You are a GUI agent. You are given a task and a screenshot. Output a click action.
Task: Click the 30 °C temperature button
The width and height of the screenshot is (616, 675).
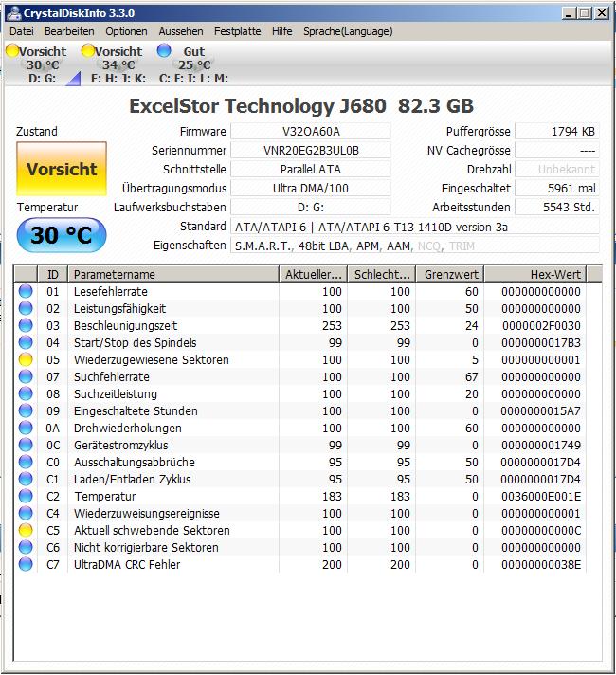point(62,235)
